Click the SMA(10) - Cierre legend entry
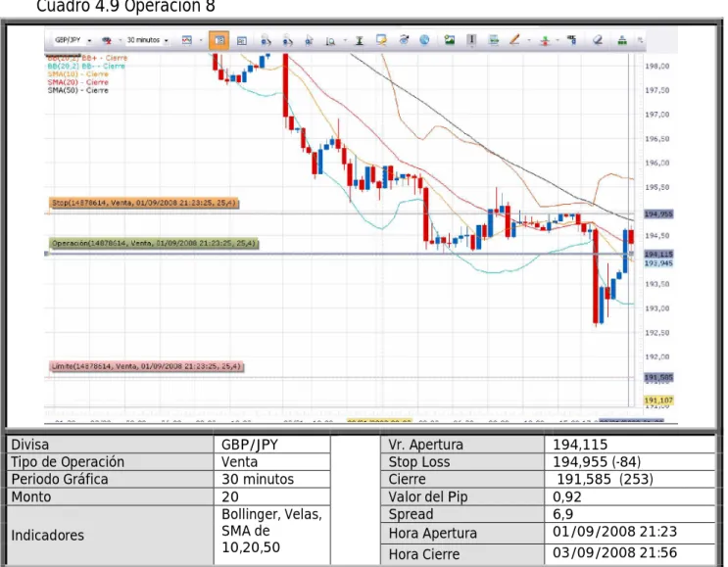This screenshot has width=728, height=567. point(78,74)
